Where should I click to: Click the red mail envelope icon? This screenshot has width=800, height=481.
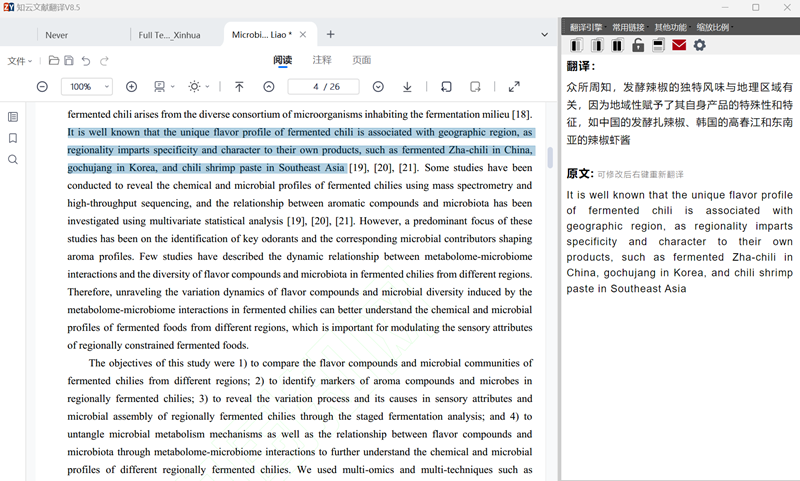[679, 45]
